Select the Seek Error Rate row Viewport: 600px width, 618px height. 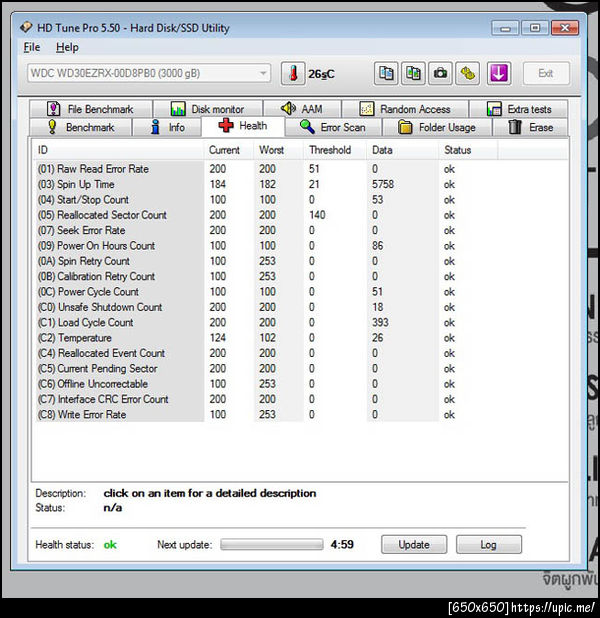point(266,230)
